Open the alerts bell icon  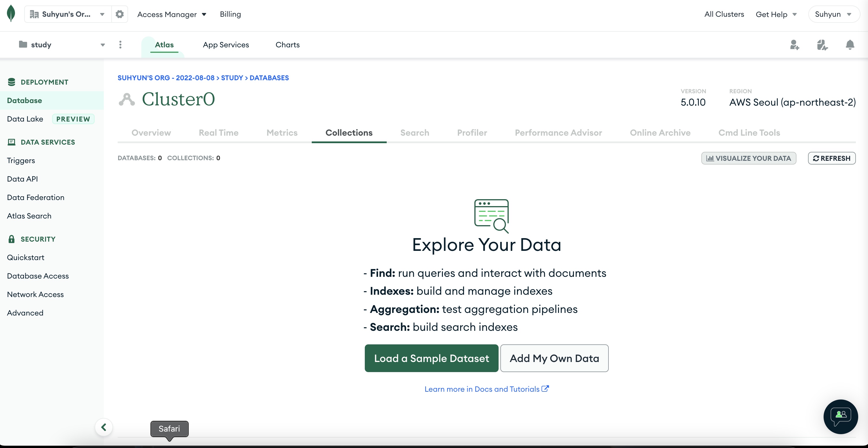coord(850,44)
